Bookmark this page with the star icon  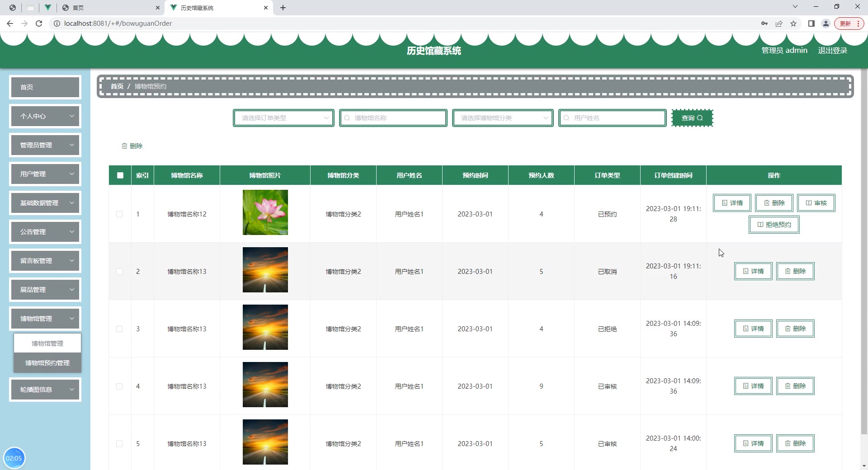point(793,23)
